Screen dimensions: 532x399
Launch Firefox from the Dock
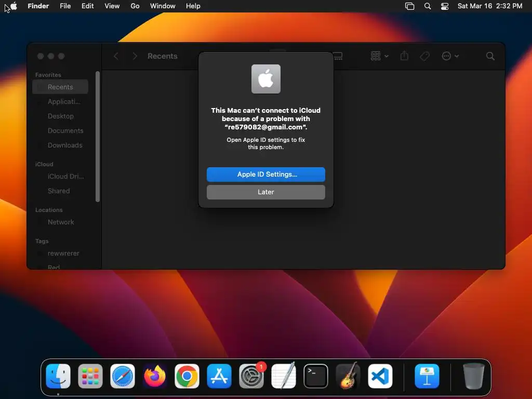[155, 376]
